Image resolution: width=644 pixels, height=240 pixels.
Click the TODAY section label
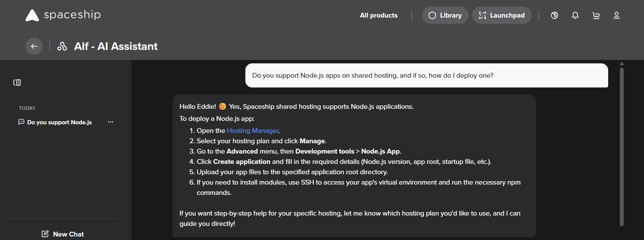click(27, 108)
